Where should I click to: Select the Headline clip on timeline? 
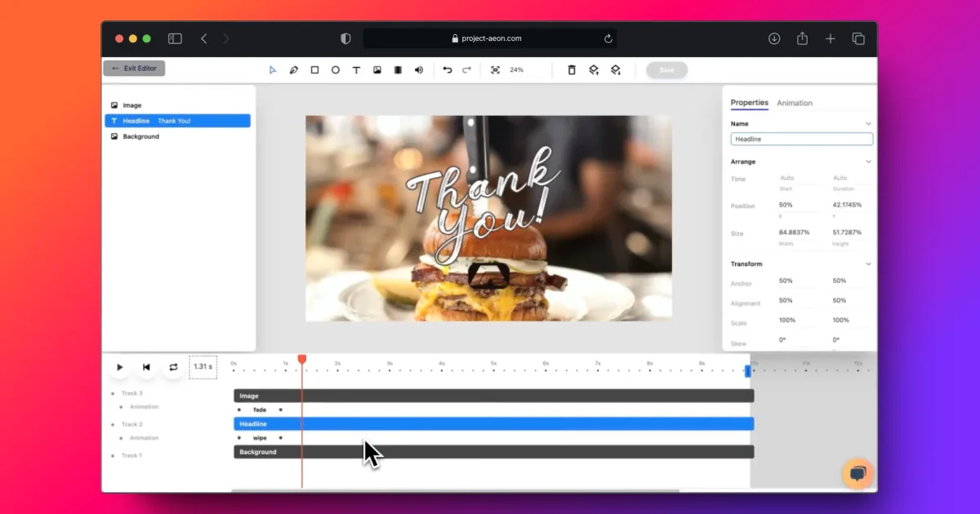pos(493,424)
